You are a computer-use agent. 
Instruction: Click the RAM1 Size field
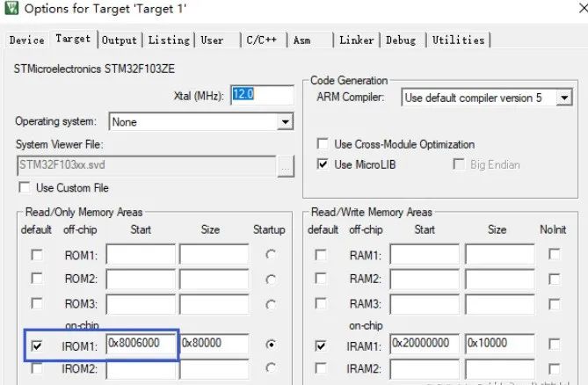point(500,254)
